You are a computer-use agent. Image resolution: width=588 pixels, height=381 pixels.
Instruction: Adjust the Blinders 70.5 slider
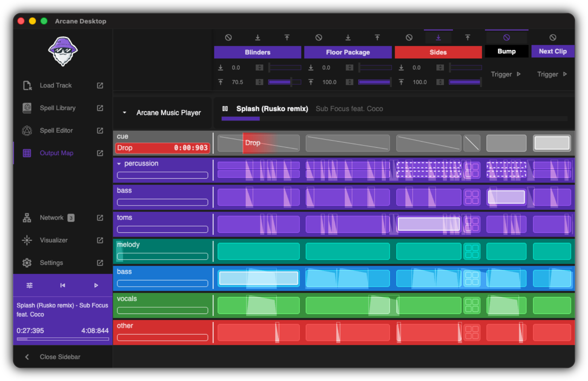click(284, 82)
